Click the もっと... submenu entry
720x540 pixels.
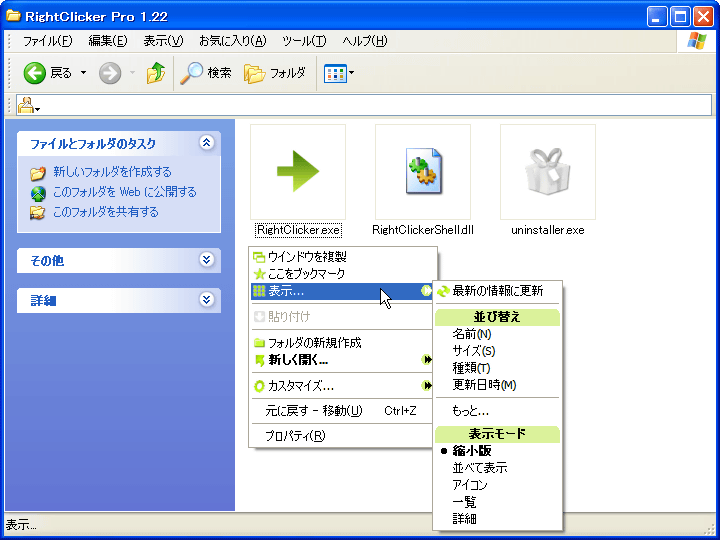point(498,411)
